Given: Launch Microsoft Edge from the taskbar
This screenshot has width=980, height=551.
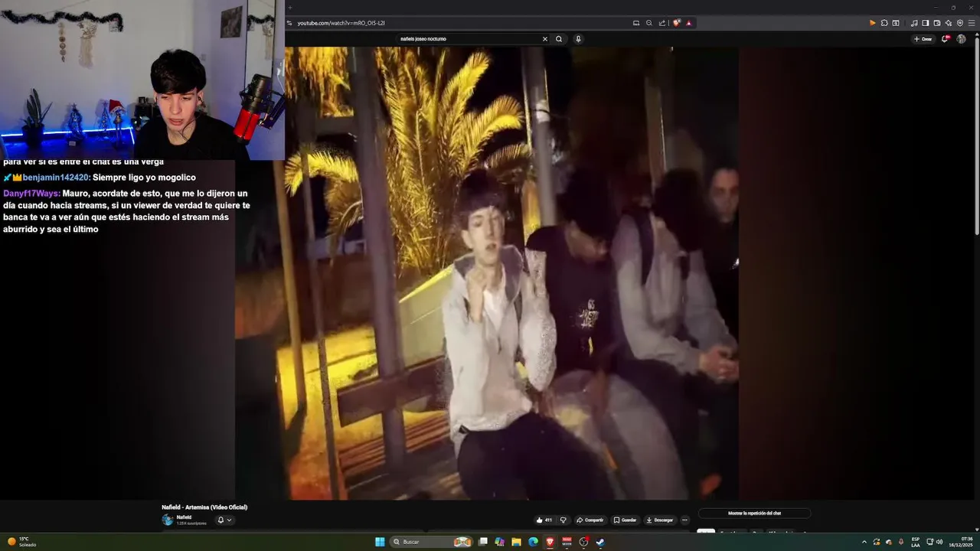Looking at the screenshot, I should (x=533, y=542).
